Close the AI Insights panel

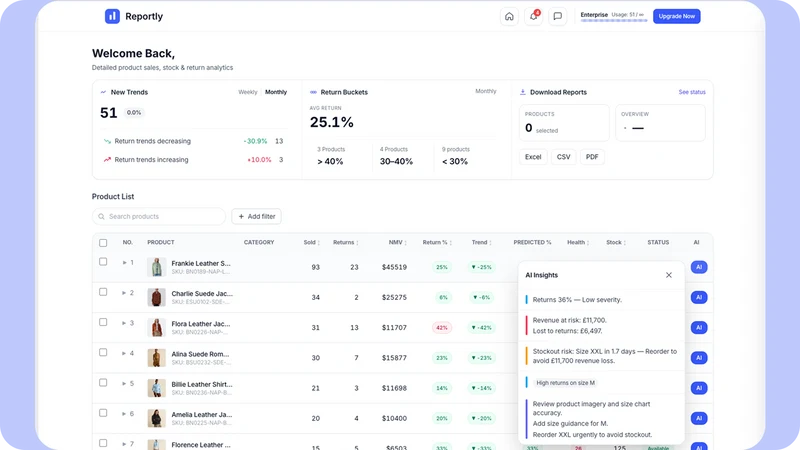(x=669, y=275)
